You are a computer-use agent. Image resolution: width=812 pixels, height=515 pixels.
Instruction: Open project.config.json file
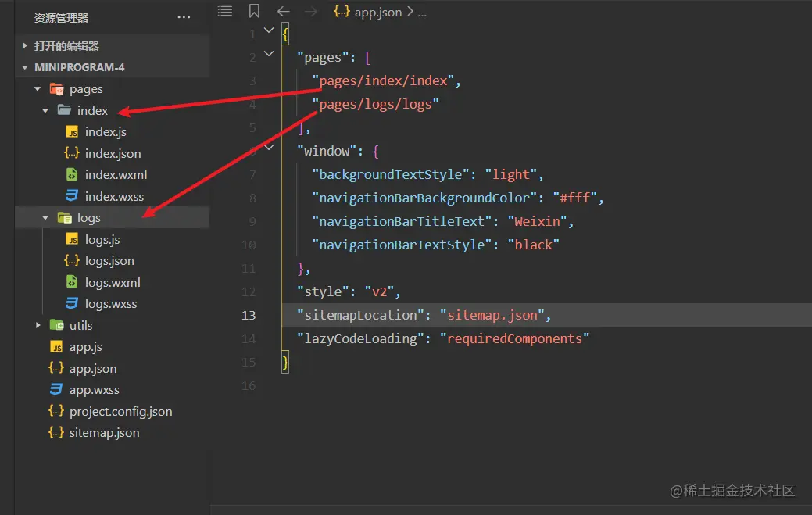(120, 412)
